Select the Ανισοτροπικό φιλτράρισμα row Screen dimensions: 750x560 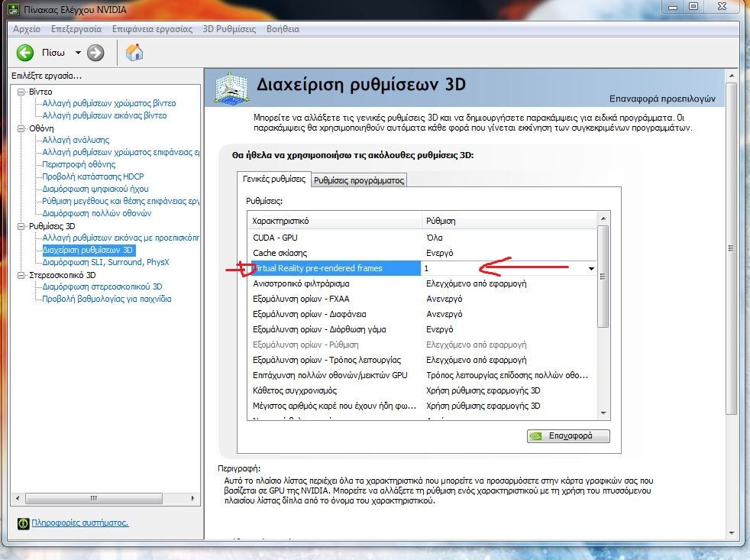422,284
